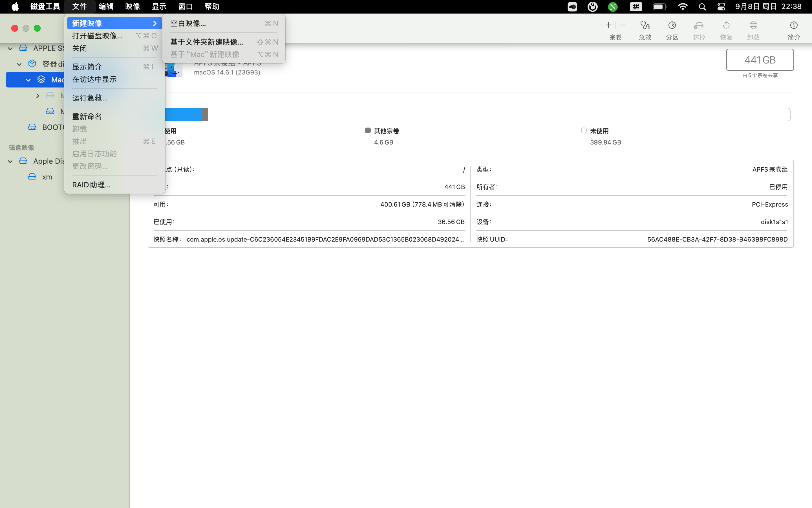This screenshot has height=508, width=812.
Task: Click the date and time clock
Action: click(x=768, y=6)
